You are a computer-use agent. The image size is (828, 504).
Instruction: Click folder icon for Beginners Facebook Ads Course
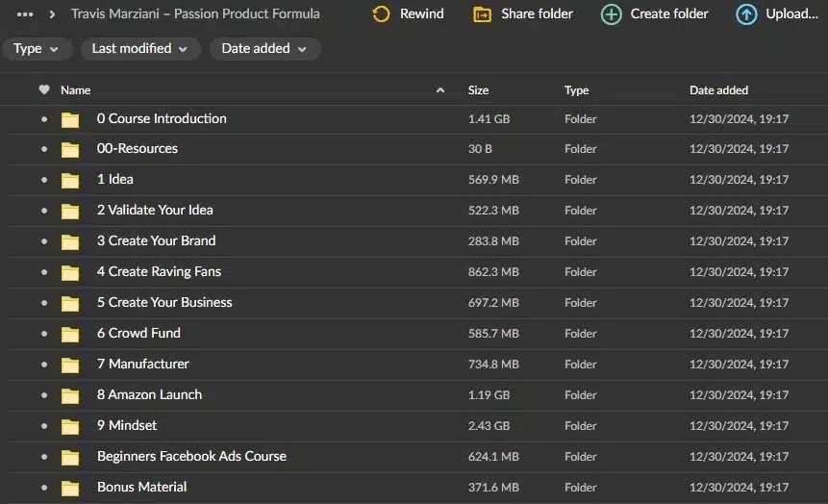pos(69,457)
